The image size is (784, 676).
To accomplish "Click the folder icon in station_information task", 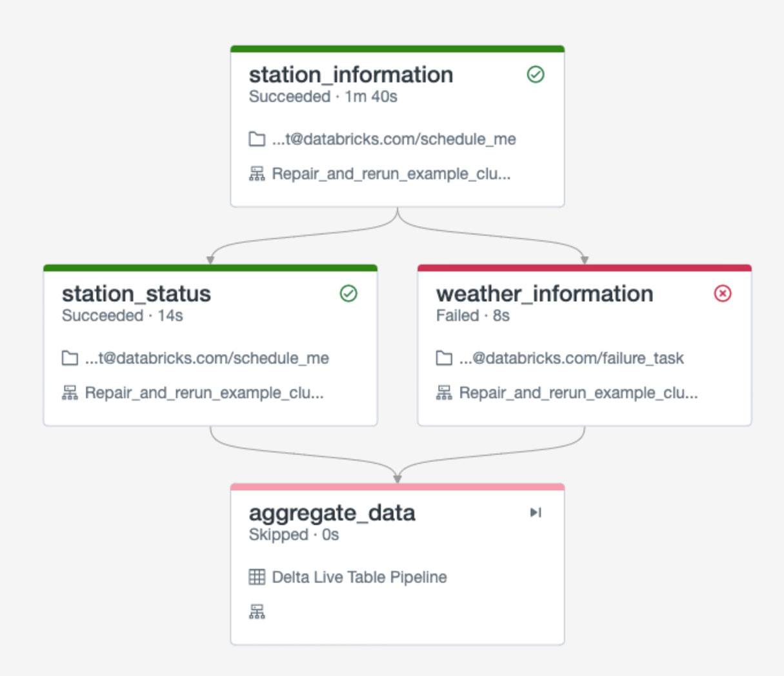I will pyautogui.click(x=257, y=139).
